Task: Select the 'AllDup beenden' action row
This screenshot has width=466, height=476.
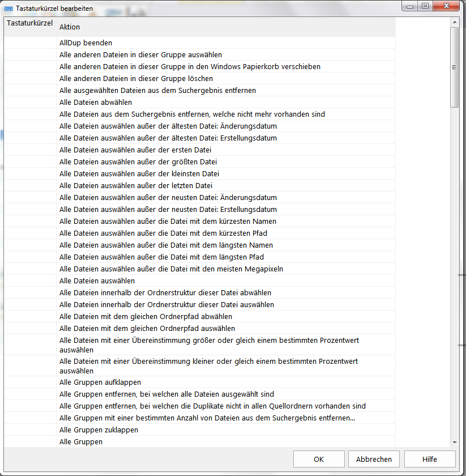Action: click(x=86, y=43)
